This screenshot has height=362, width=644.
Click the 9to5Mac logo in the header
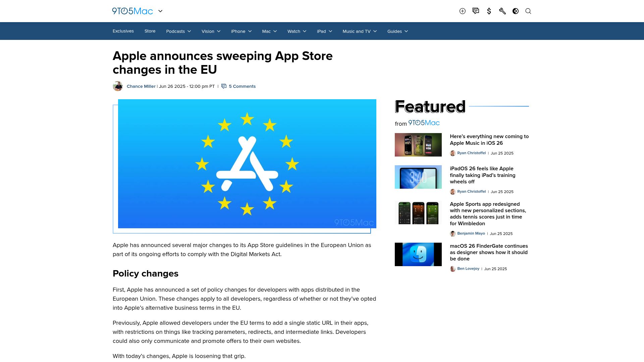tap(132, 11)
